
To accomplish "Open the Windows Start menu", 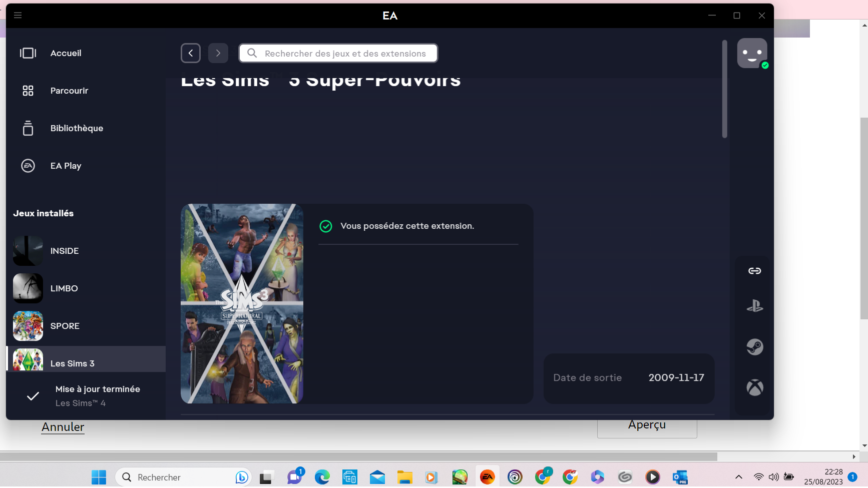I will coord(99,477).
